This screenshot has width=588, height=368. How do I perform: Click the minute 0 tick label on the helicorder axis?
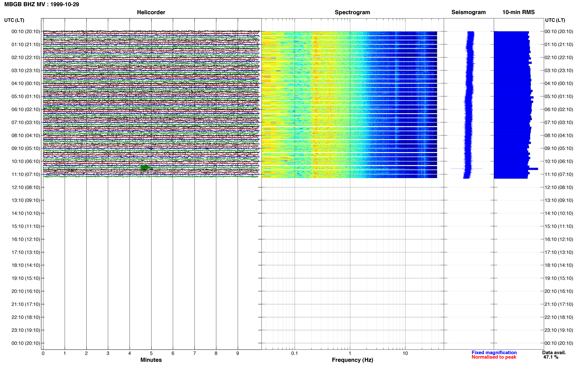(43, 353)
